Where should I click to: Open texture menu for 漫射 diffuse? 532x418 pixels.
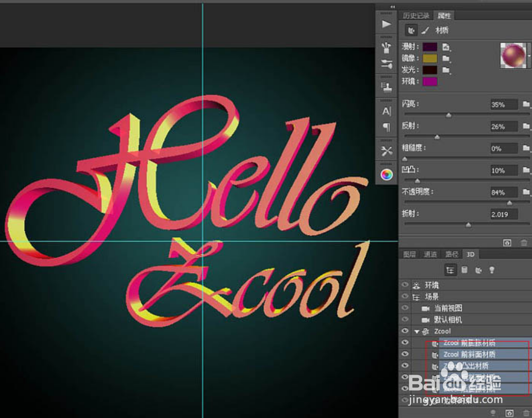coord(446,47)
